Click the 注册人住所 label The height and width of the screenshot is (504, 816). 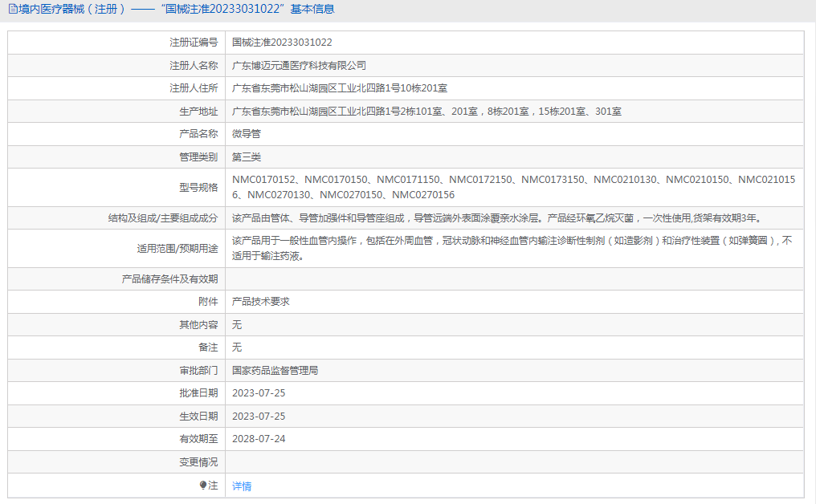(194, 88)
